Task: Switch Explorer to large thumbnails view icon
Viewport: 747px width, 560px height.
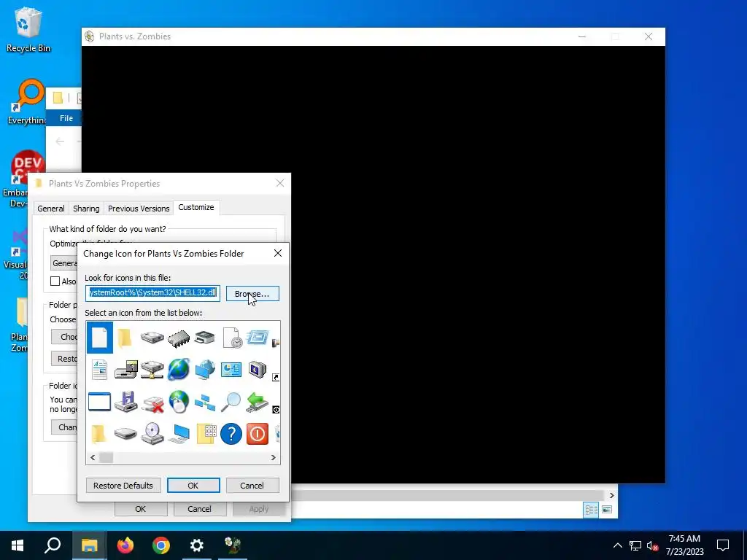Action: 607,510
